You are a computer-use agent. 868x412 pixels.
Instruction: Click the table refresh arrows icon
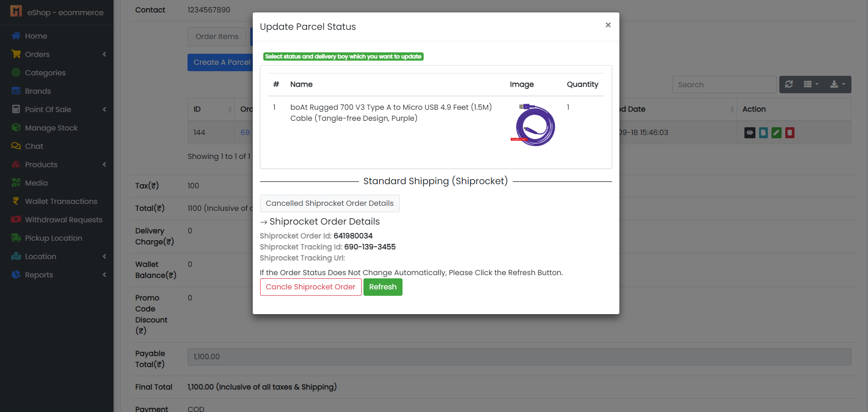pyautogui.click(x=789, y=85)
